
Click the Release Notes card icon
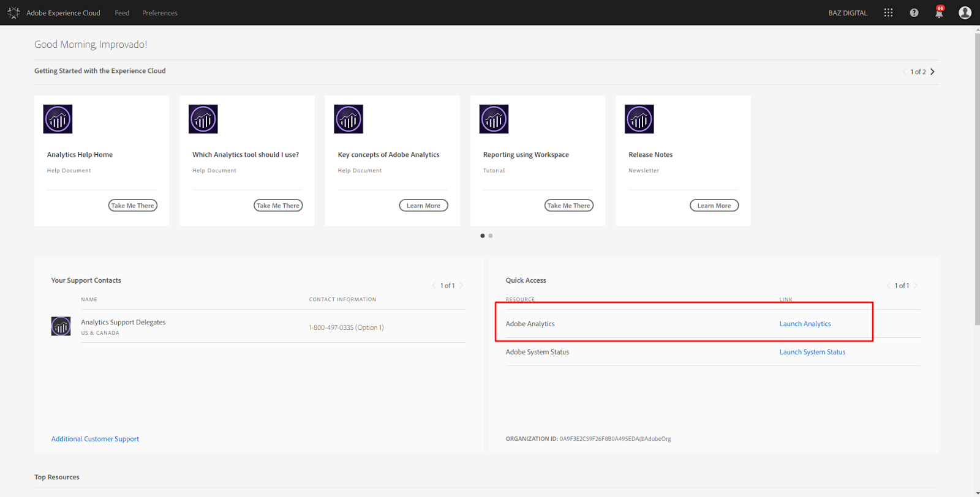coord(639,119)
